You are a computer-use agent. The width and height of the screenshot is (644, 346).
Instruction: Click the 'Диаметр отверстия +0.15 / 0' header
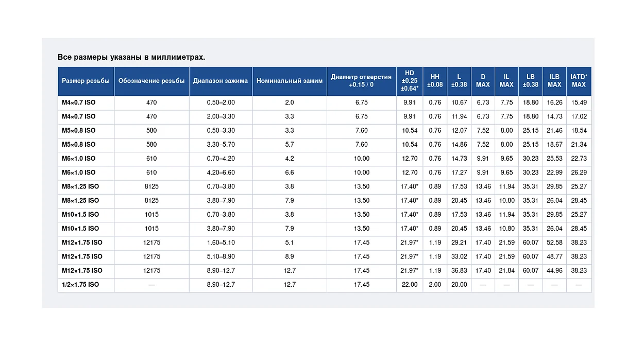click(x=361, y=81)
